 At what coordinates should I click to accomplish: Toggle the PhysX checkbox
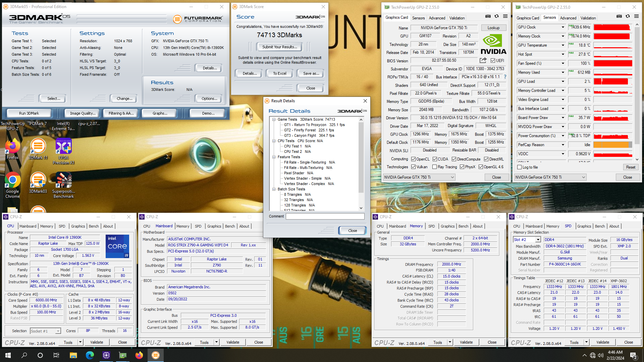tap(462, 167)
